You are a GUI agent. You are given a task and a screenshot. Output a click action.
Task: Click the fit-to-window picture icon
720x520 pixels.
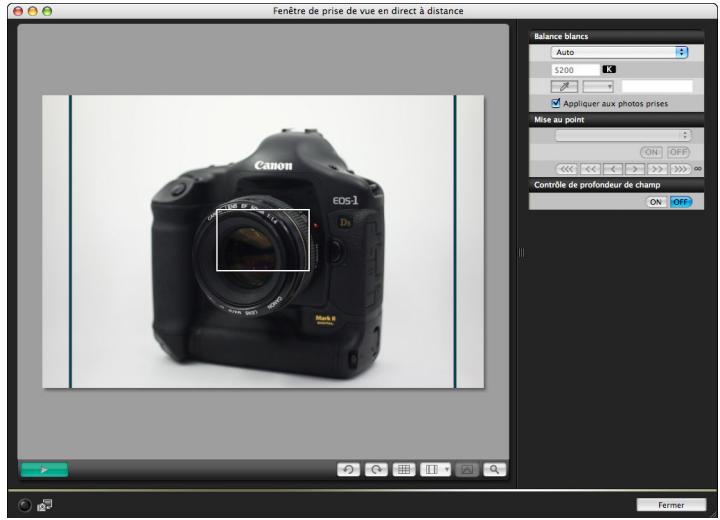point(467,469)
